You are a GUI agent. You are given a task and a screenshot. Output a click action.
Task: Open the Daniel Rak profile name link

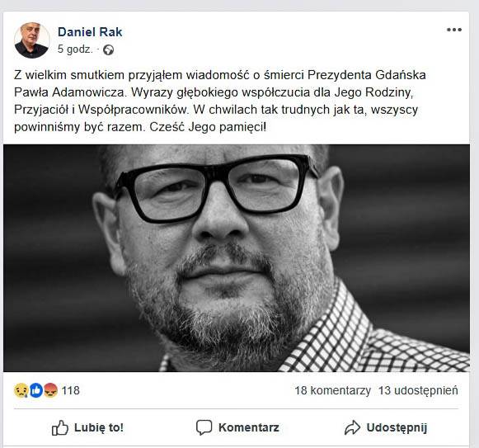tap(90, 32)
